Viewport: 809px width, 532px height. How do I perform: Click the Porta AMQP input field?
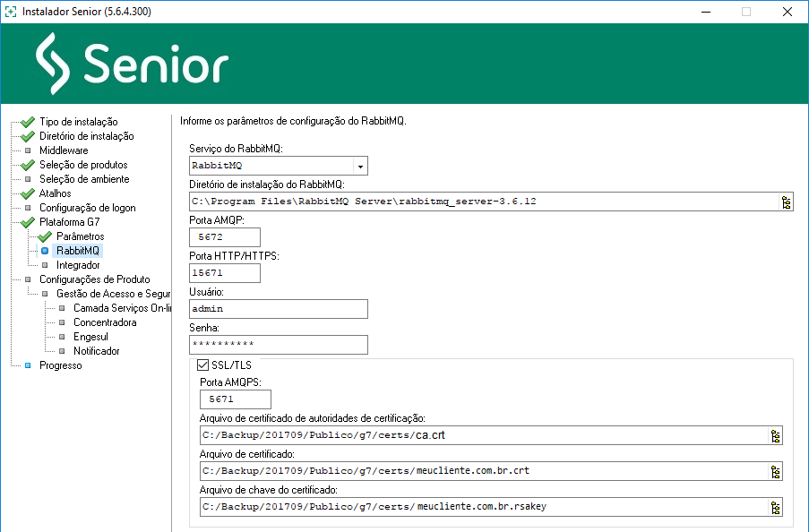tap(225, 237)
